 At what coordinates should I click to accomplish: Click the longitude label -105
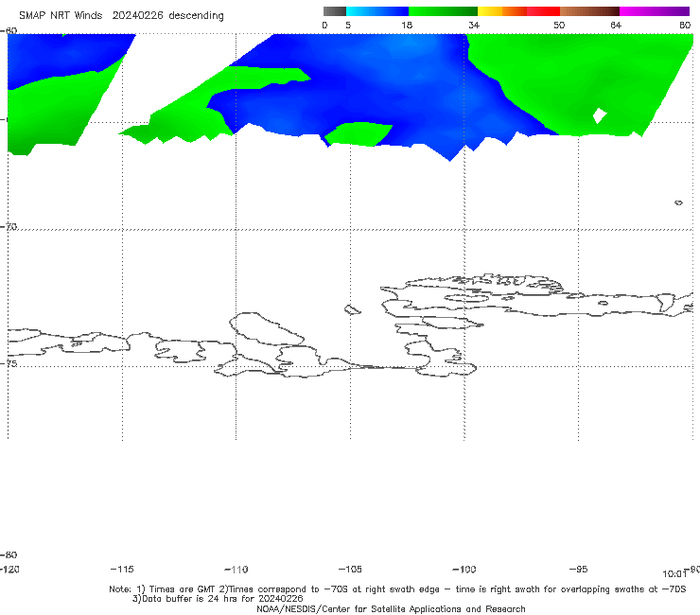[x=350, y=569]
